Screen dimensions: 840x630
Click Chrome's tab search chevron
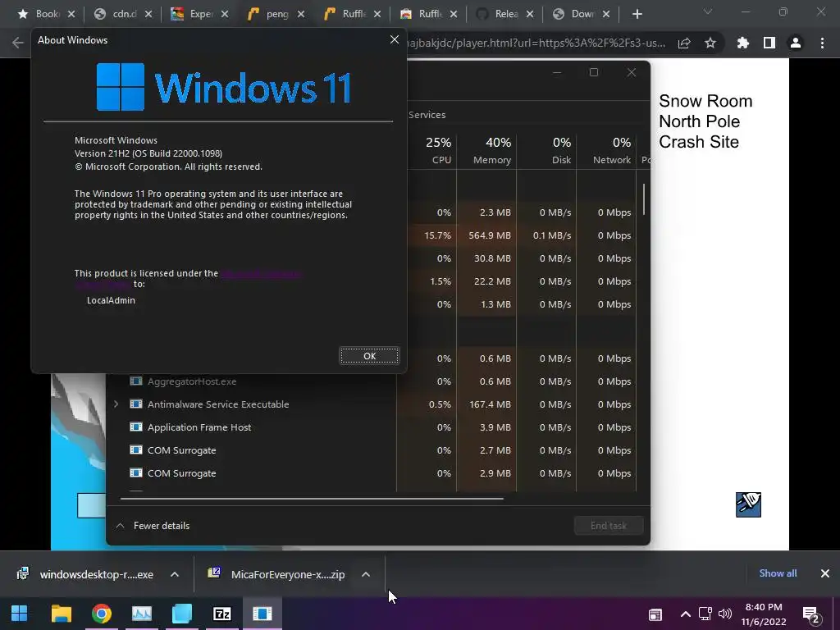(708, 11)
